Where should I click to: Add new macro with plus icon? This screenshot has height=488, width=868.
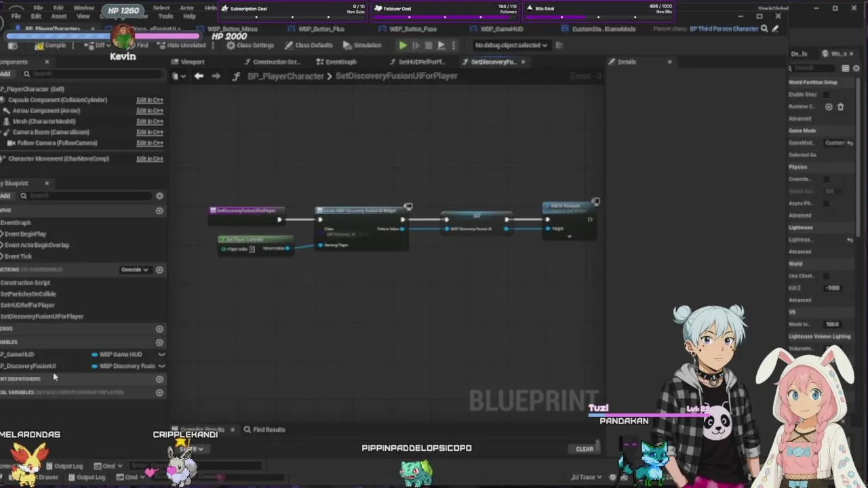[159, 329]
